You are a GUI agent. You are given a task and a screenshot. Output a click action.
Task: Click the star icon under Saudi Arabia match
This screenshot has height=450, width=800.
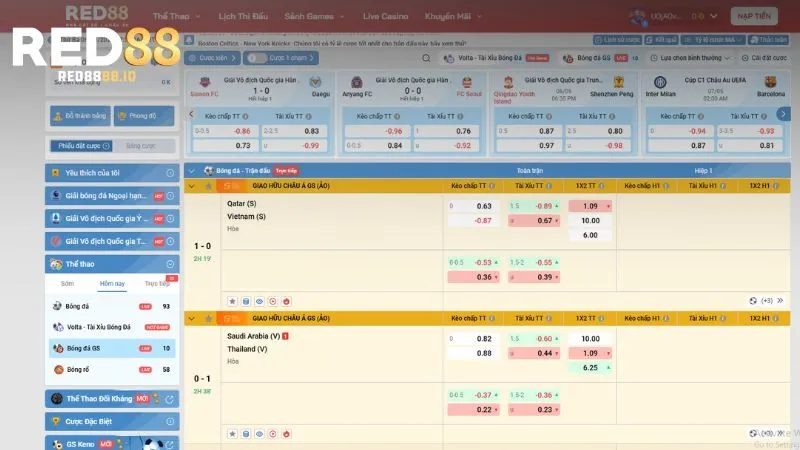point(232,434)
